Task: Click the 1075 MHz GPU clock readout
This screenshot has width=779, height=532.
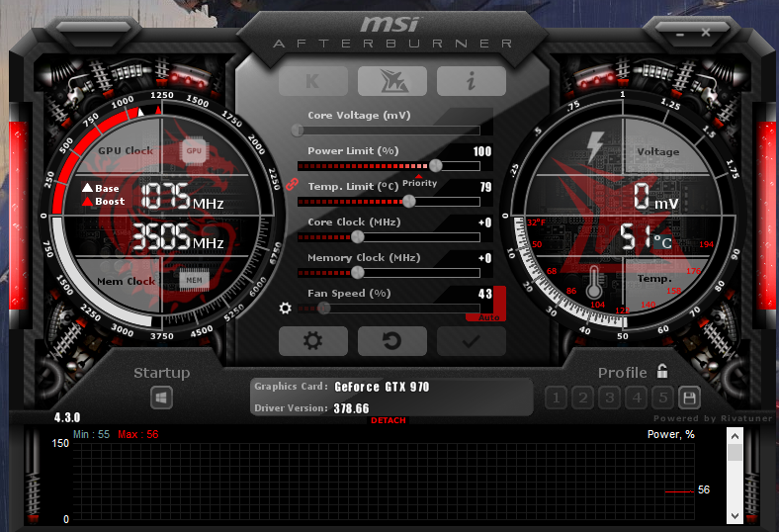Action: (x=182, y=196)
